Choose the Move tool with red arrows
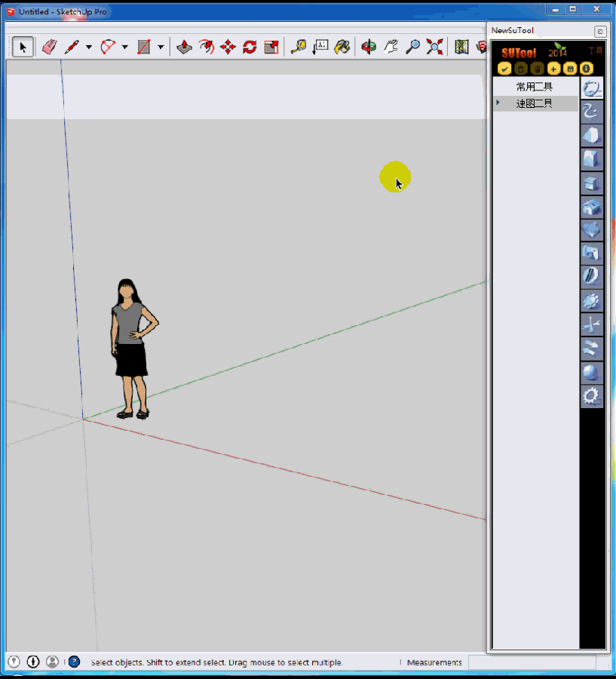Image resolution: width=616 pixels, height=679 pixels. point(228,47)
